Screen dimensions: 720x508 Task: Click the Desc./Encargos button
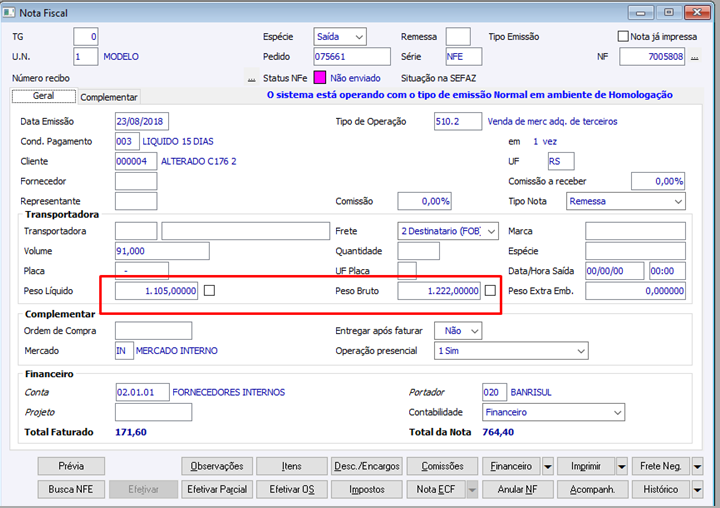click(366, 466)
